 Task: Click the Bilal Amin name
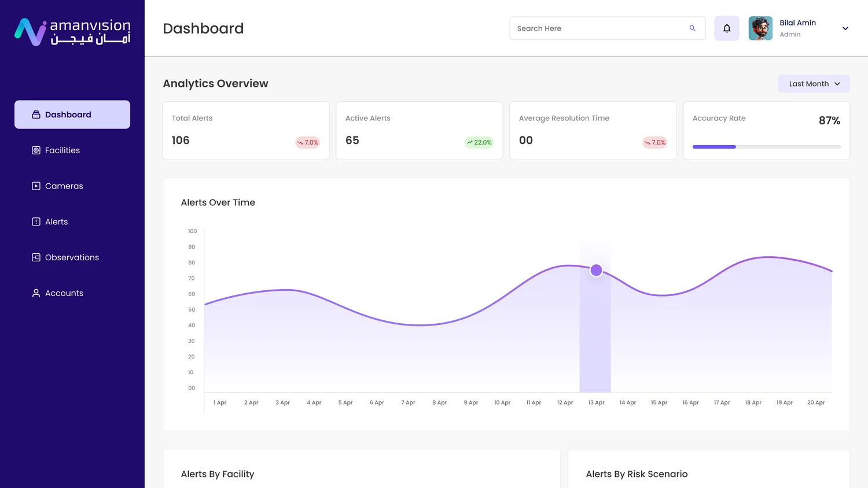point(797,23)
